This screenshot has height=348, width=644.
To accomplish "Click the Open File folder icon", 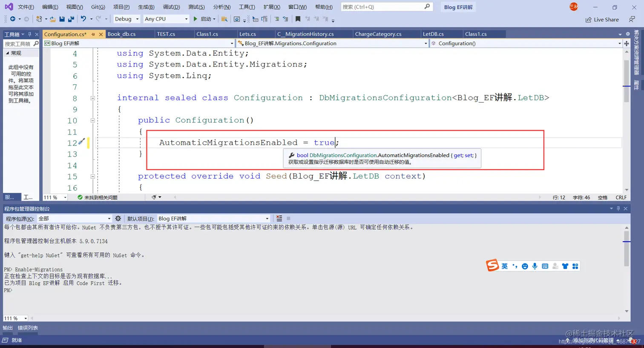I will click(x=53, y=19).
